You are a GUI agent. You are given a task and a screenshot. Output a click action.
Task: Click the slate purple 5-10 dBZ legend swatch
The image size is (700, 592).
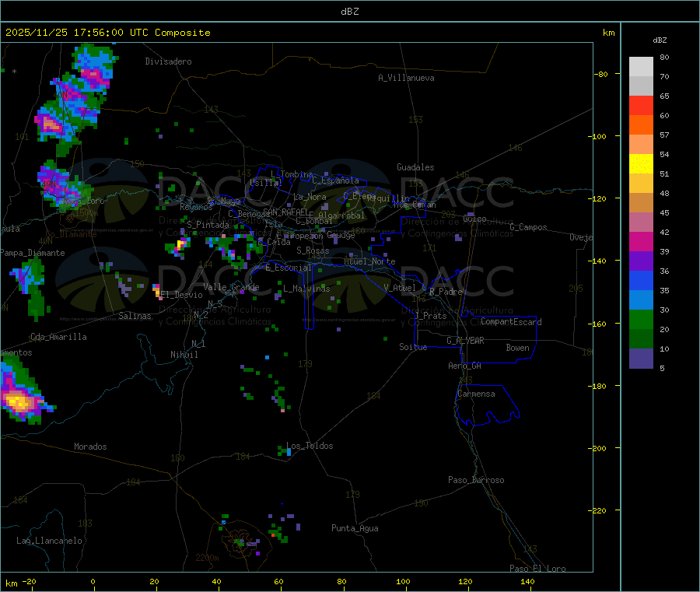641,359
